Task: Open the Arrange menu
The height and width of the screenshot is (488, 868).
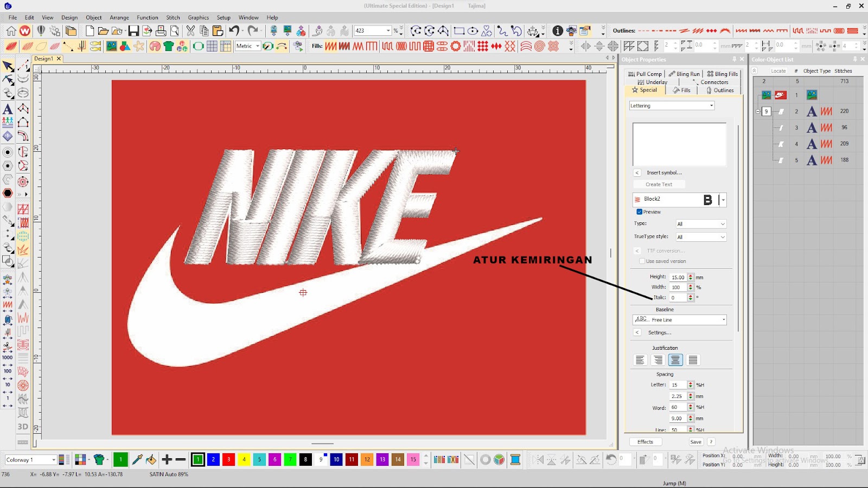Action: point(119,17)
